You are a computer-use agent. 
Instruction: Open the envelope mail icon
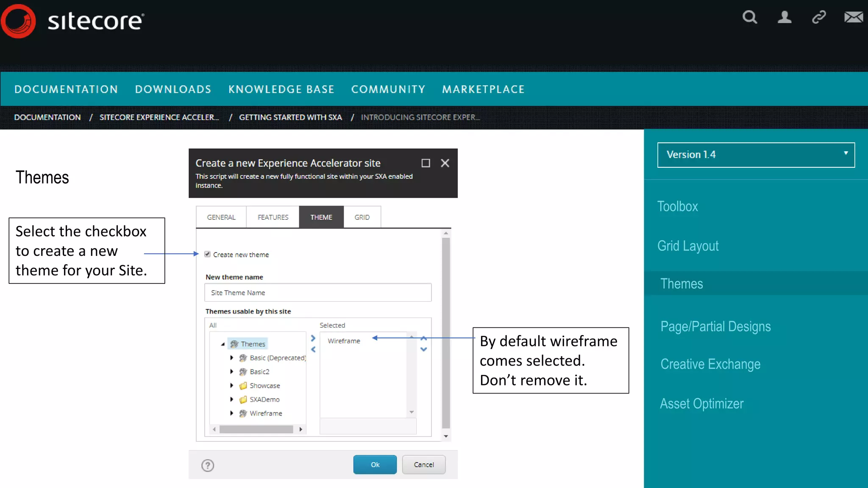(853, 17)
